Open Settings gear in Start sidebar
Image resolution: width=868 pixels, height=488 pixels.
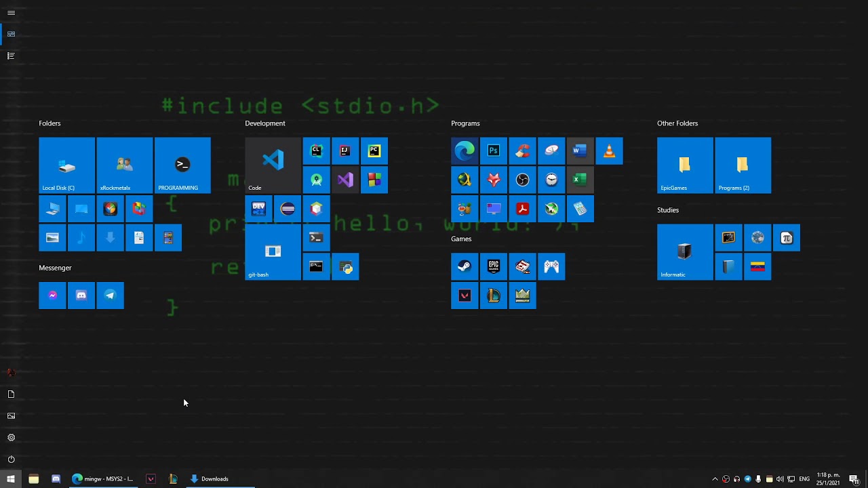11,438
